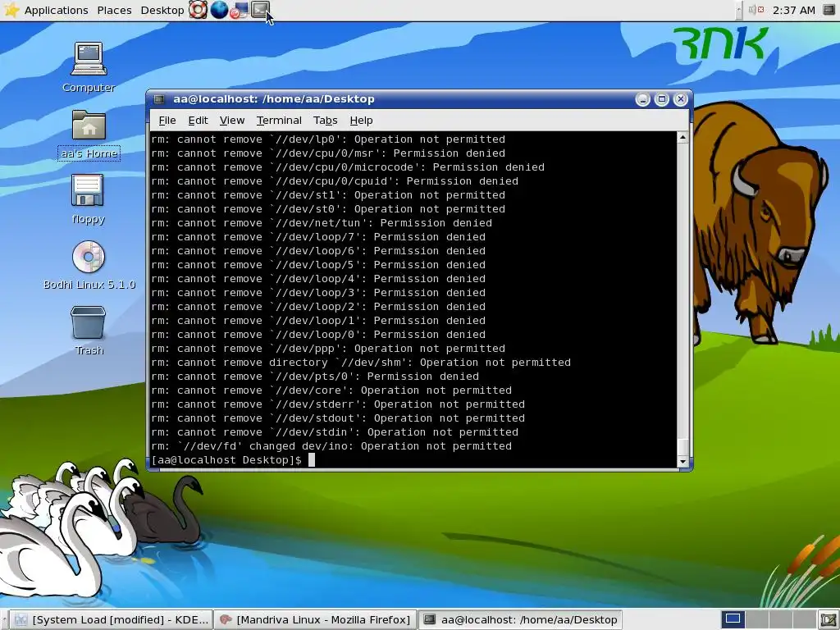This screenshot has height=630, width=840.
Task: Click the '//dev/cpu/0/cpuid' error line
Action: point(335,181)
